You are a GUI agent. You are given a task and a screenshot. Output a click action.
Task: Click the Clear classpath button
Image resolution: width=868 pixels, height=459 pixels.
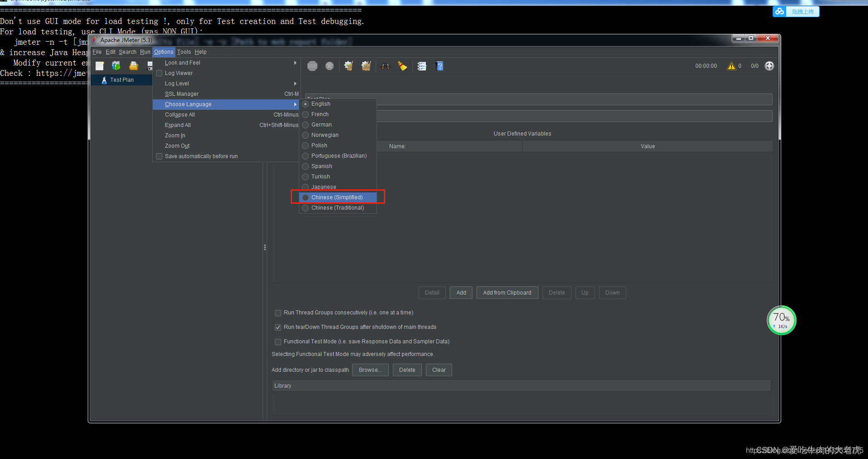pos(439,370)
